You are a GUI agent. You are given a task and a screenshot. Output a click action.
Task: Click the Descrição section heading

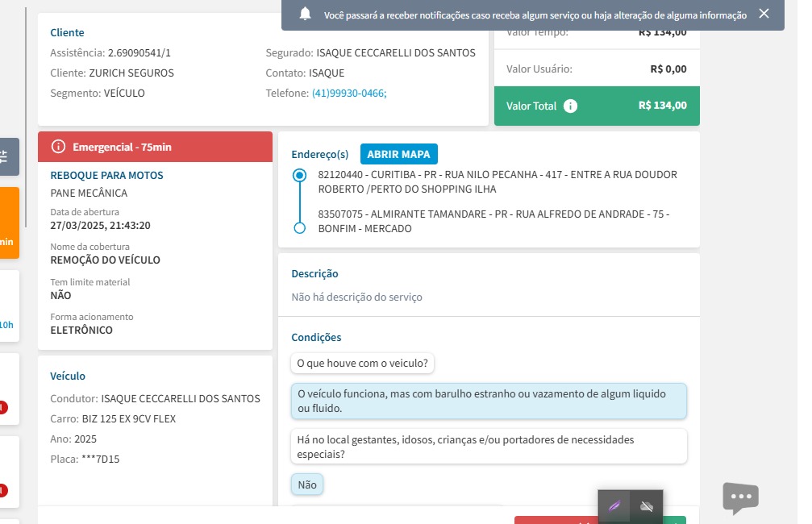[x=314, y=274]
